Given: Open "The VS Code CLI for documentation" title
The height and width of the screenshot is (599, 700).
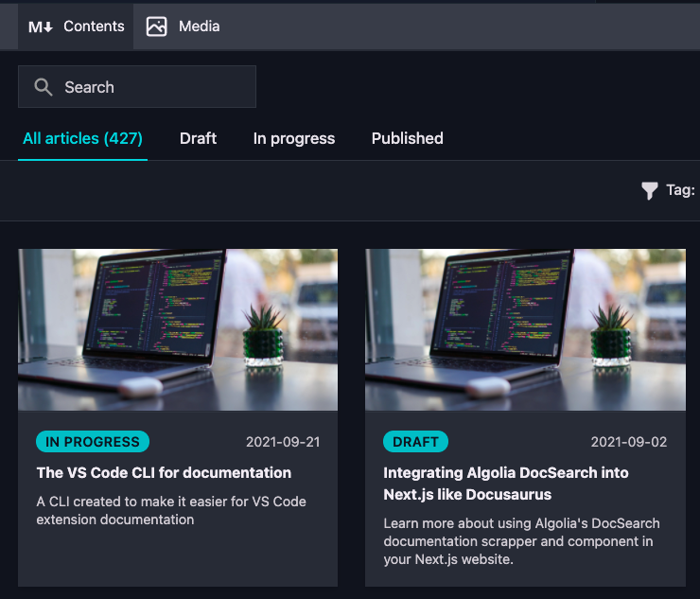Looking at the screenshot, I should (x=164, y=472).
